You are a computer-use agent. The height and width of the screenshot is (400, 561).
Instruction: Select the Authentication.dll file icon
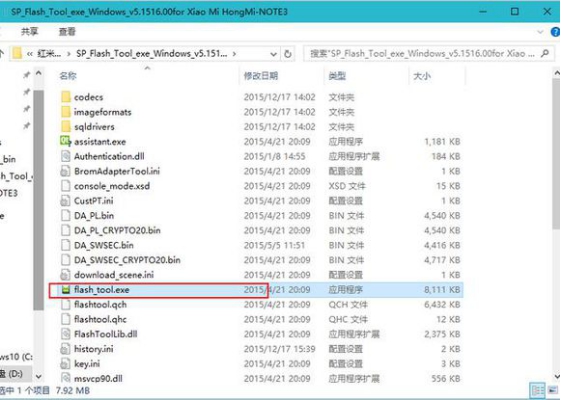[65, 156]
